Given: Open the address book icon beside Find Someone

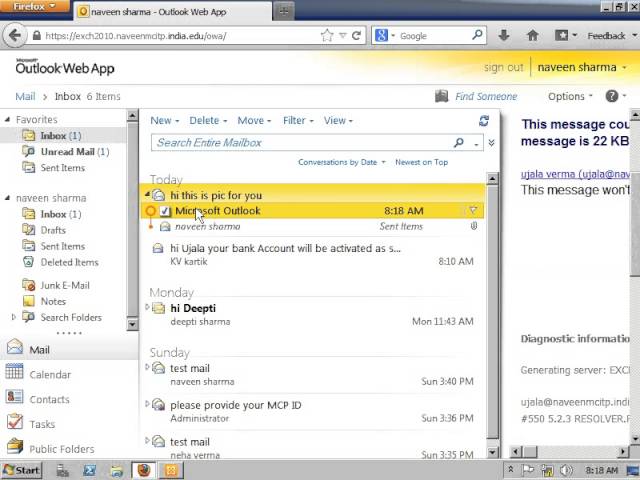Looking at the screenshot, I should click(x=441, y=96).
